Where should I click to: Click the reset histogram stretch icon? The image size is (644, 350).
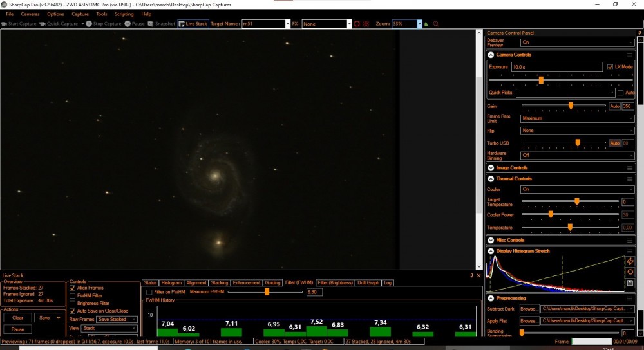point(630,272)
